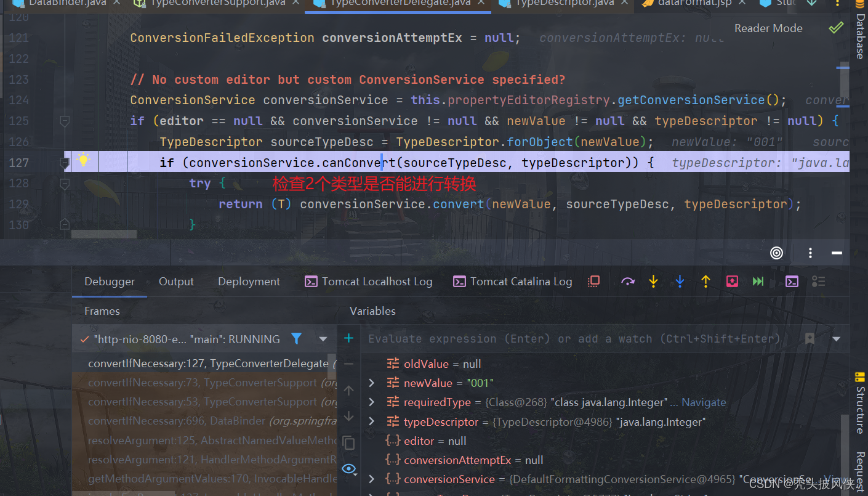Click the Trace Current Stream Chain icon

coord(818,282)
